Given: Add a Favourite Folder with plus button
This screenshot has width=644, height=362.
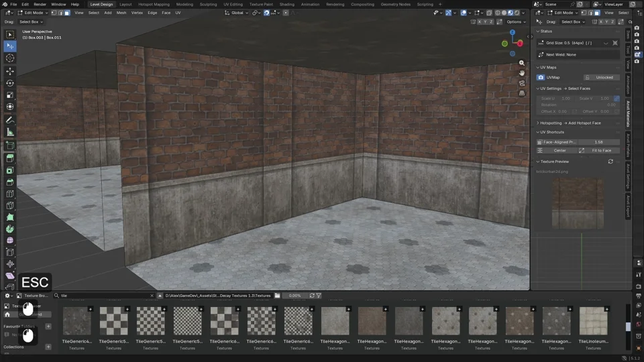Looking at the screenshot, I should coord(48,326).
